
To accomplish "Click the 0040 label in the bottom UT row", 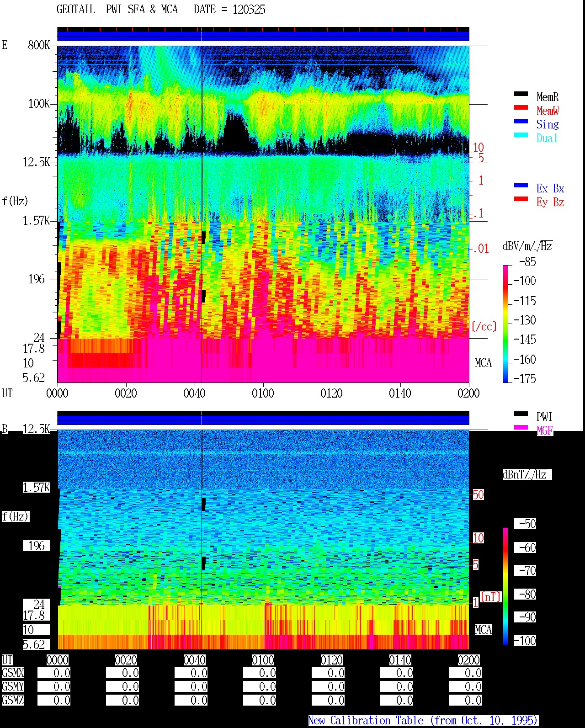I will pos(194,660).
